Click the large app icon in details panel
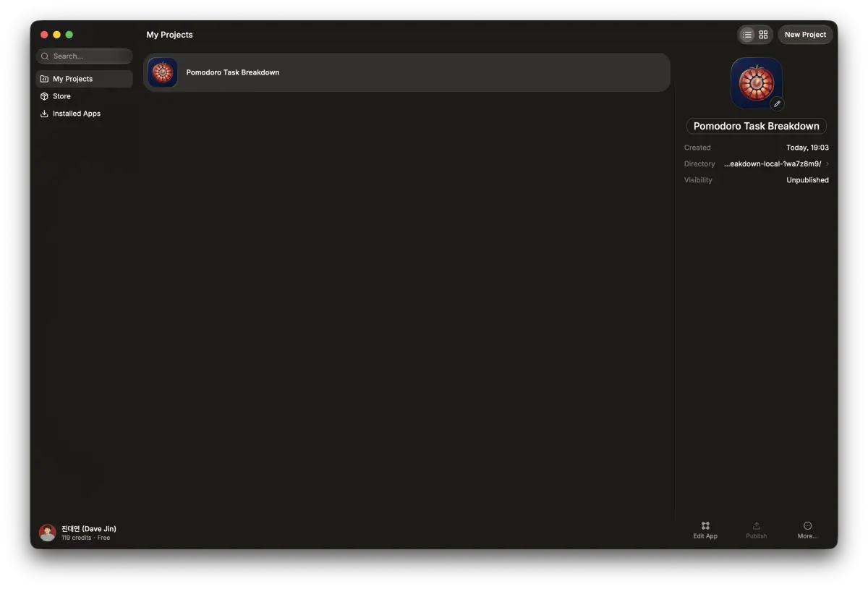This screenshot has width=868, height=589. 757,83
